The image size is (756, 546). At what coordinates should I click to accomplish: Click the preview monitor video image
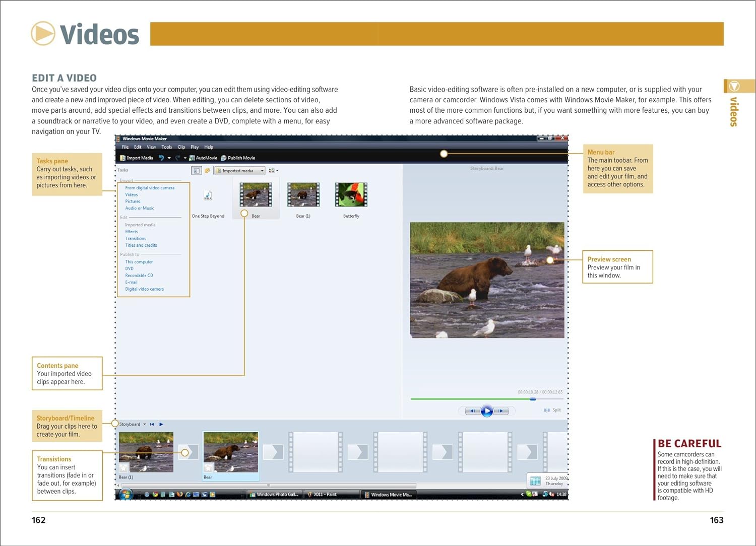coord(487,280)
